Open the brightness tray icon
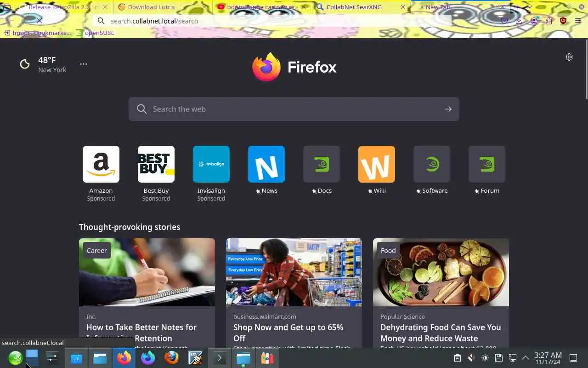 click(485, 358)
